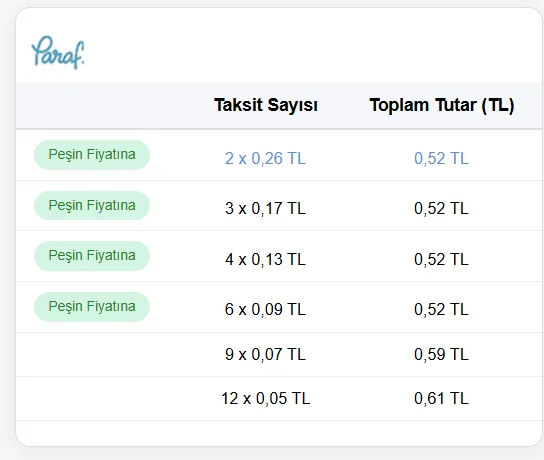The image size is (544, 460).
Task: Select the 9 x 0,07 TL installment
Action: [x=265, y=355]
